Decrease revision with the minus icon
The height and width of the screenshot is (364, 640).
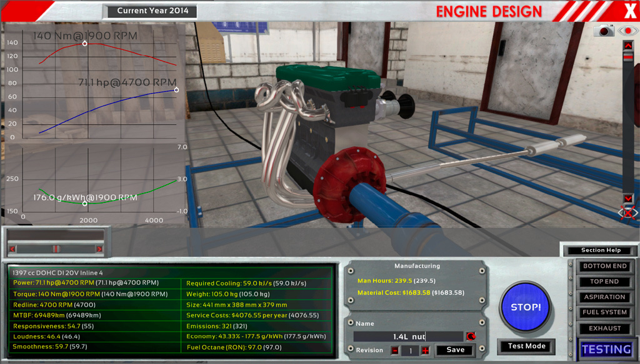tap(395, 351)
